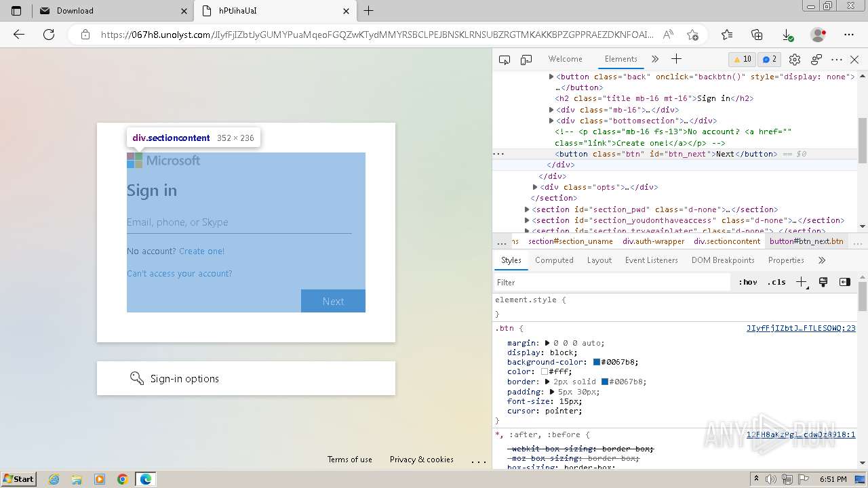The height and width of the screenshot is (488, 868).
Task: Open the Favorites list icon
Action: click(x=727, y=35)
